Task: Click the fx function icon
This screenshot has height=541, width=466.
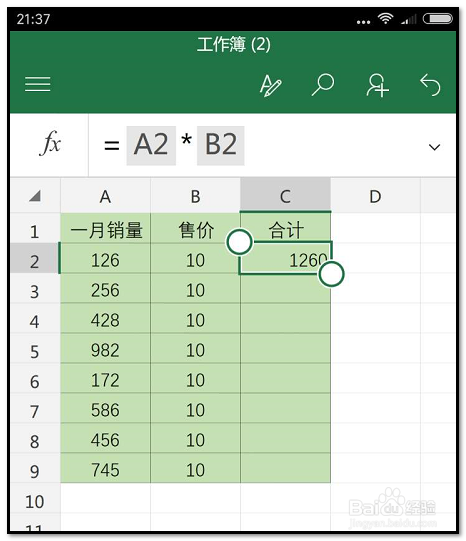Action: (50, 143)
